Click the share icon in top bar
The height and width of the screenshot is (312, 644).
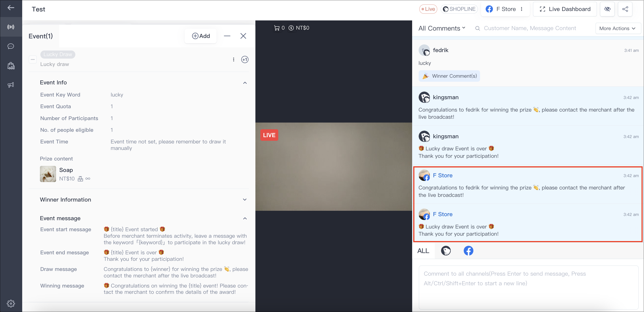pos(625,9)
